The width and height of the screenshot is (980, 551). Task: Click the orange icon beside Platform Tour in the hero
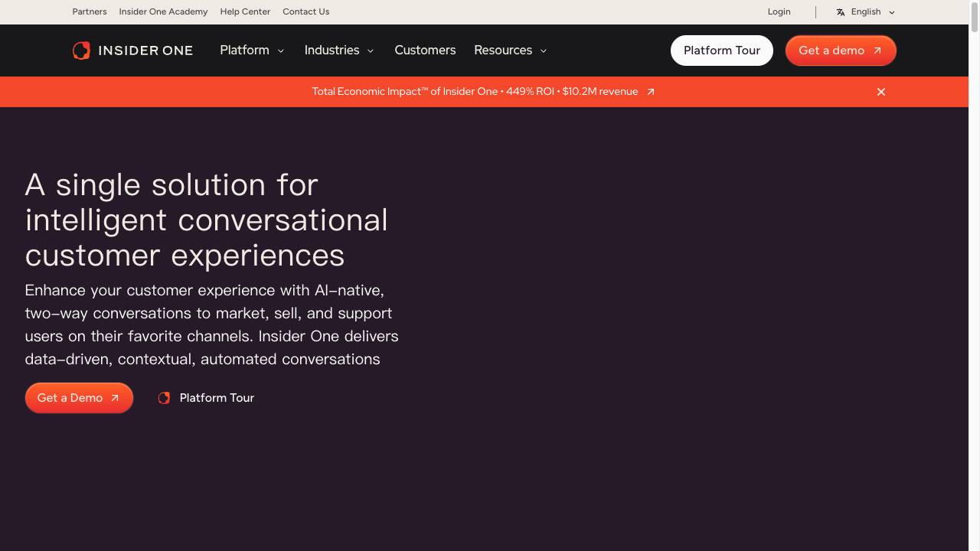click(x=164, y=398)
